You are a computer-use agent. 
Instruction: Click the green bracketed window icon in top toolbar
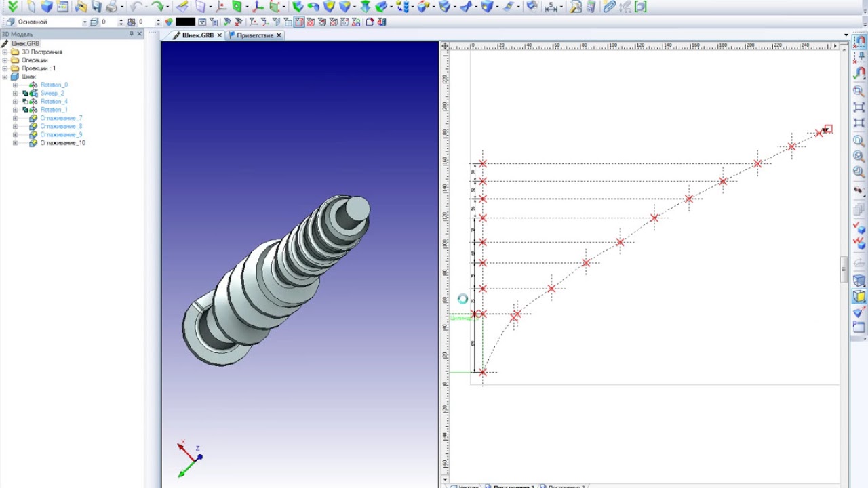tap(640, 7)
